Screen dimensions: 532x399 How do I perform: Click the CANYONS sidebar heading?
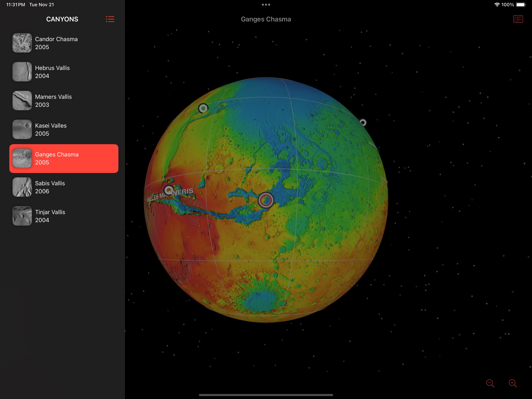click(x=62, y=19)
